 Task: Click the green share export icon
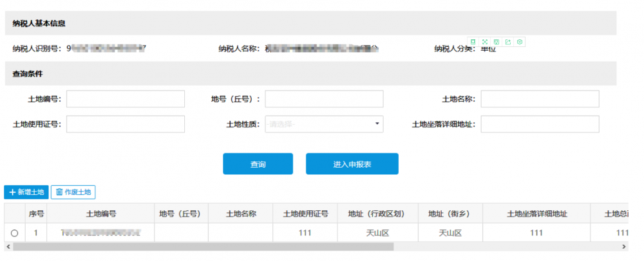pos(508,42)
